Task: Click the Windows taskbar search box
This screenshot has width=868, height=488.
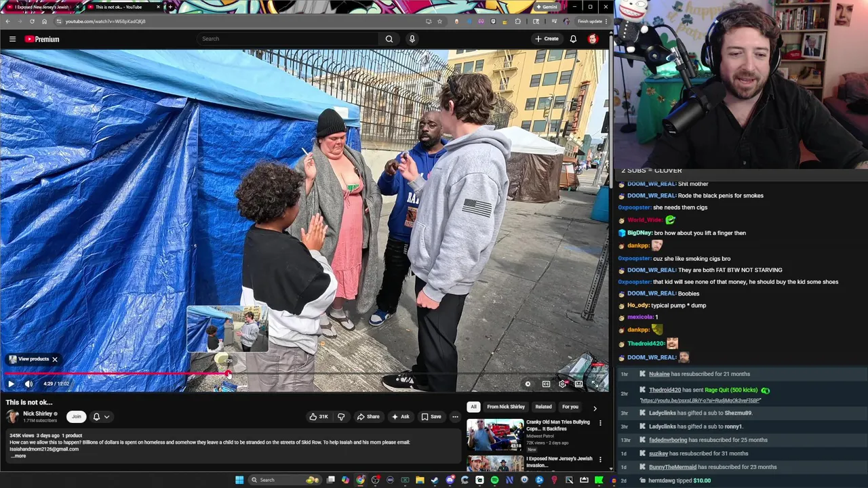Action: (x=285, y=480)
